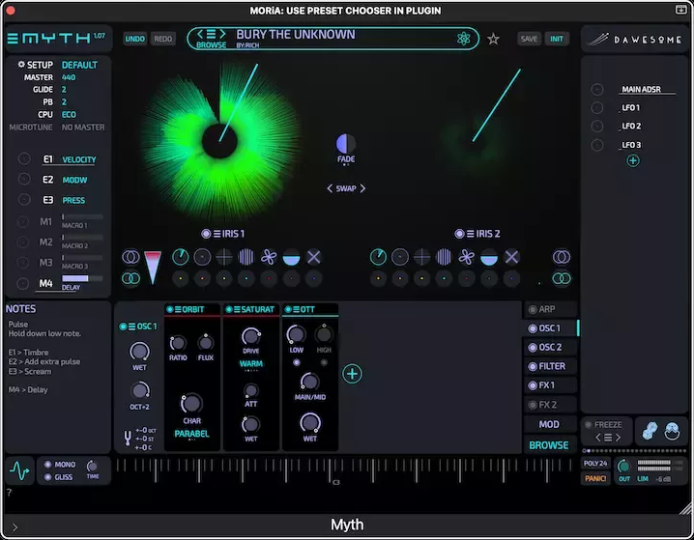Viewport: 694px width, 540px height.
Task: Click IRIS 2 teal dial icon
Action: click(378, 257)
